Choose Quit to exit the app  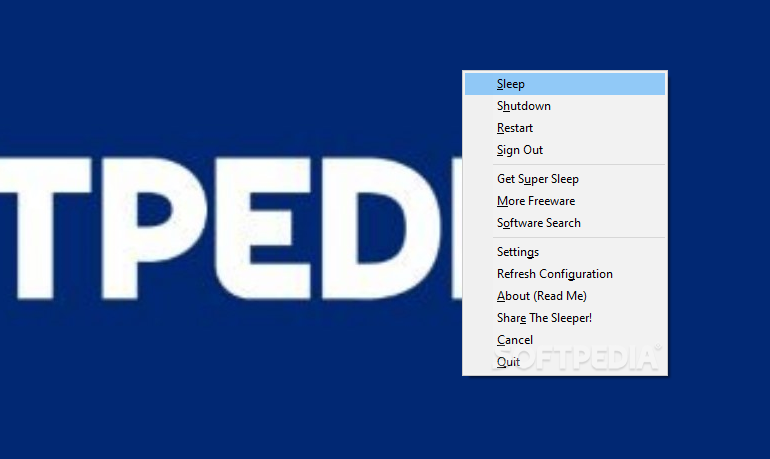[565, 362]
